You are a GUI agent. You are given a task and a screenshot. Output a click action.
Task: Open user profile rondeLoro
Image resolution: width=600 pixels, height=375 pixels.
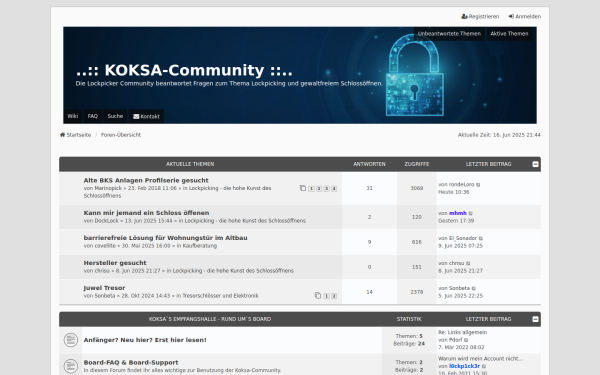click(x=461, y=184)
